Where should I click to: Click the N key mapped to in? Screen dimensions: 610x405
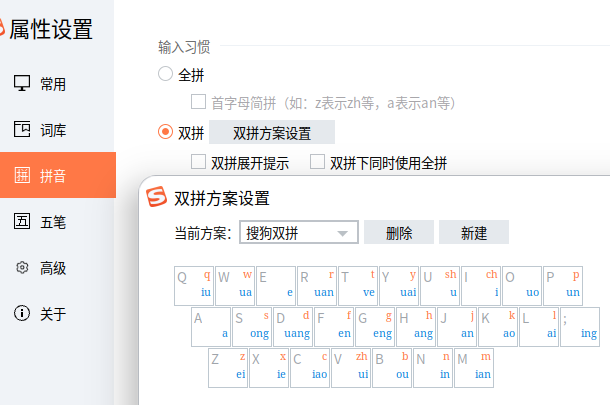click(433, 368)
